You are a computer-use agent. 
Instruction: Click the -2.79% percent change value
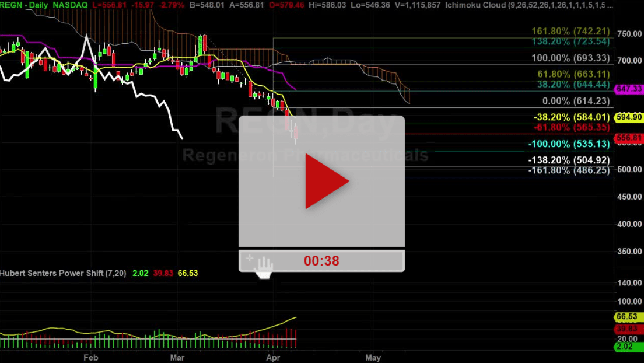pyautogui.click(x=170, y=5)
